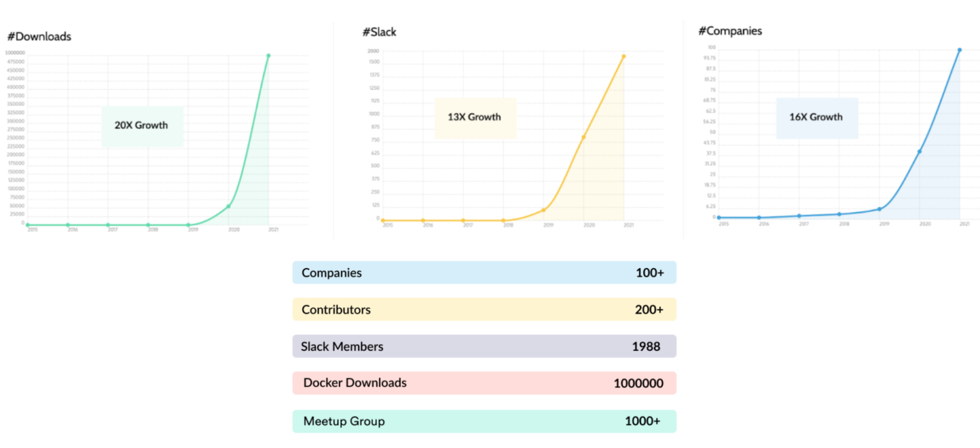This screenshot has height=448, width=980.
Task: Select the 2020 data point on Companies chart
Action: coord(919,151)
